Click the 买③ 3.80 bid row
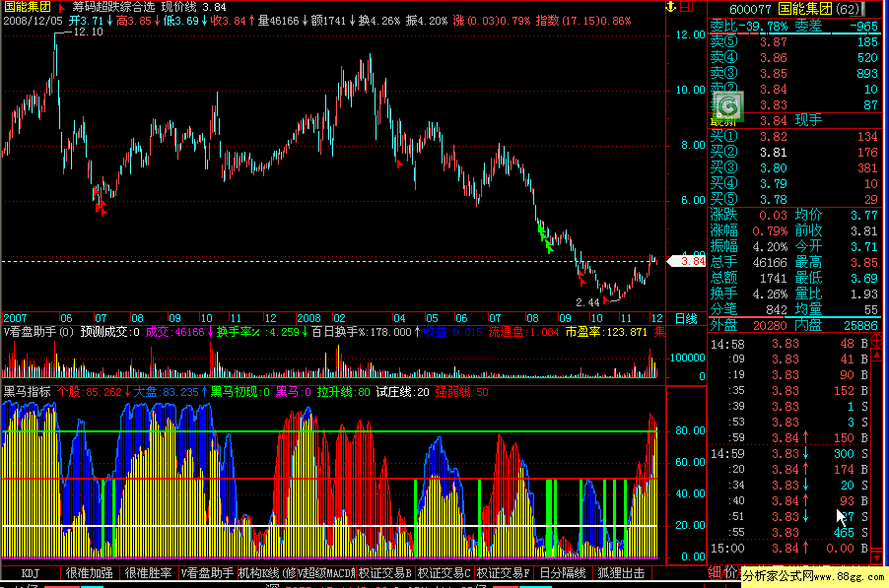The width and height of the screenshot is (889, 588). (x=793, y=168)
